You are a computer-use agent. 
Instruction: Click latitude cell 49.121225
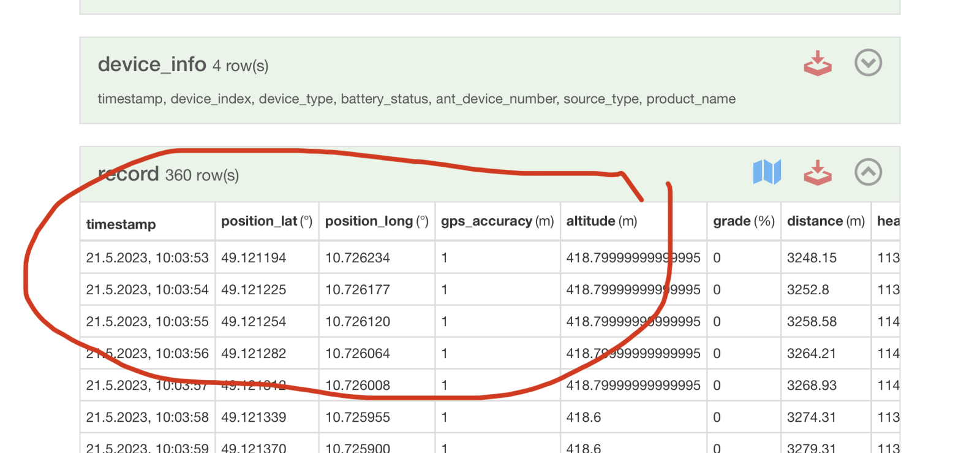coord(254,290)
